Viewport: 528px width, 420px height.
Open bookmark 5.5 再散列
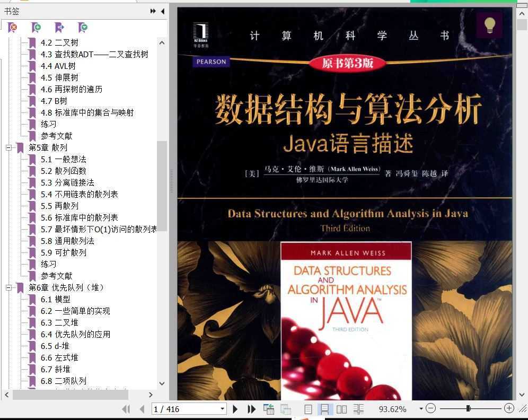(59, 206)
